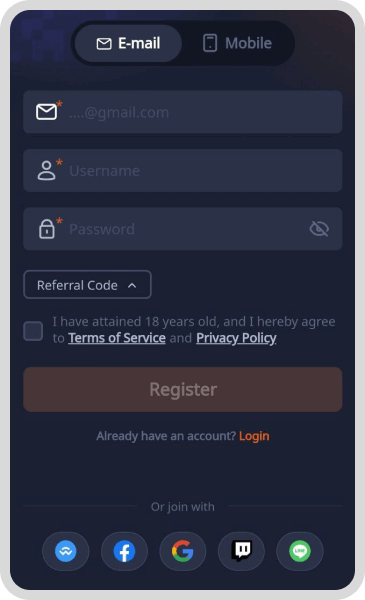Check the 18 years old agreement box
The image size is (365, 600).
pos(33,331)
